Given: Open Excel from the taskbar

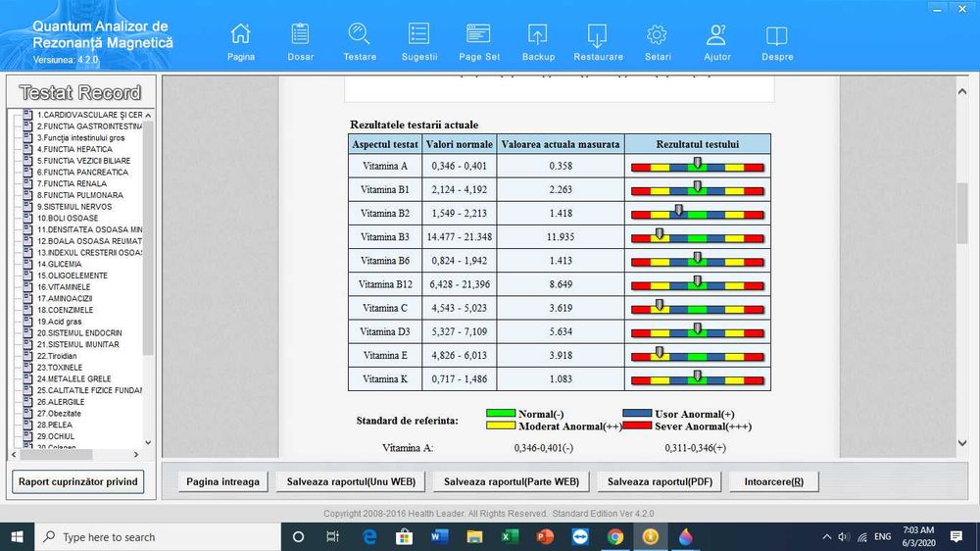Looking at the screenshot, I should [510, 536].
